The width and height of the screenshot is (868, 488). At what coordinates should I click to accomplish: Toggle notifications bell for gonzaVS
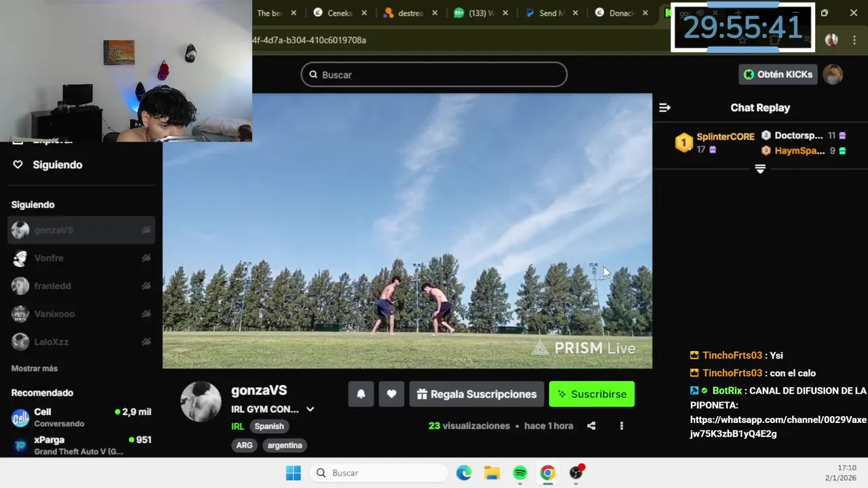tap(361, 394)
